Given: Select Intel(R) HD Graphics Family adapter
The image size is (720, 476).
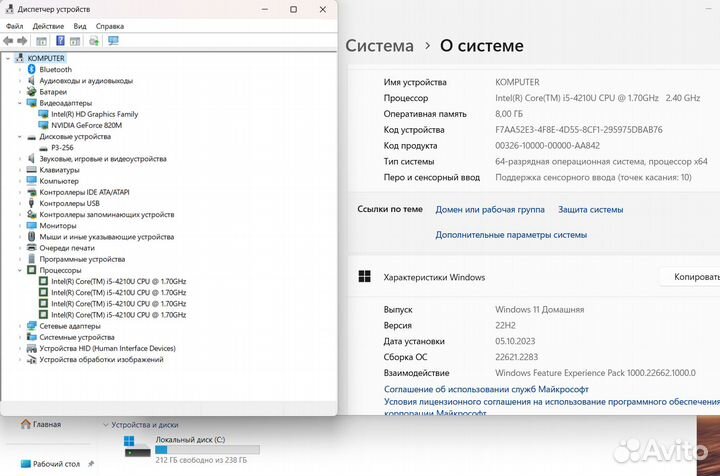Looking at the screenshot, I should (x=94, y=114).
